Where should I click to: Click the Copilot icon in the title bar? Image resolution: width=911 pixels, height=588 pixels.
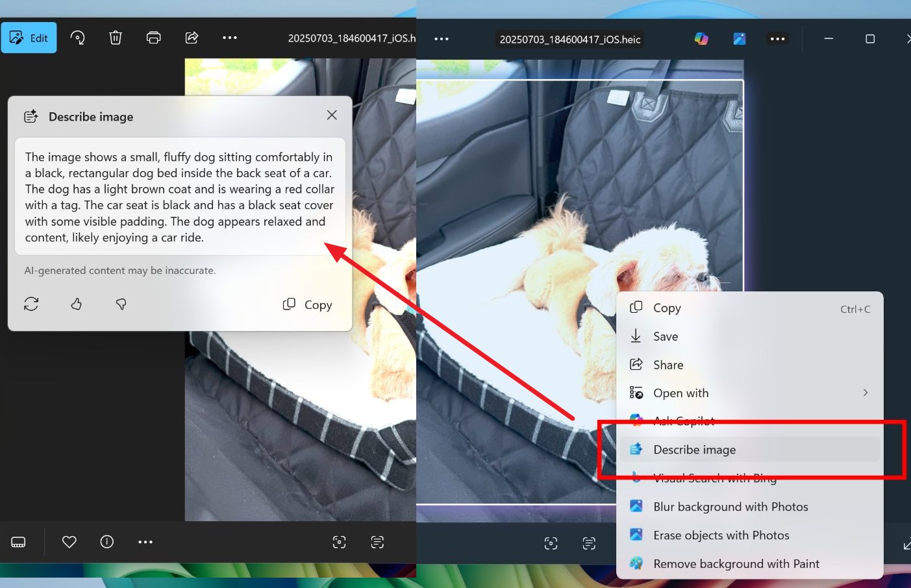pyautogui.click(x=701, y=38)
